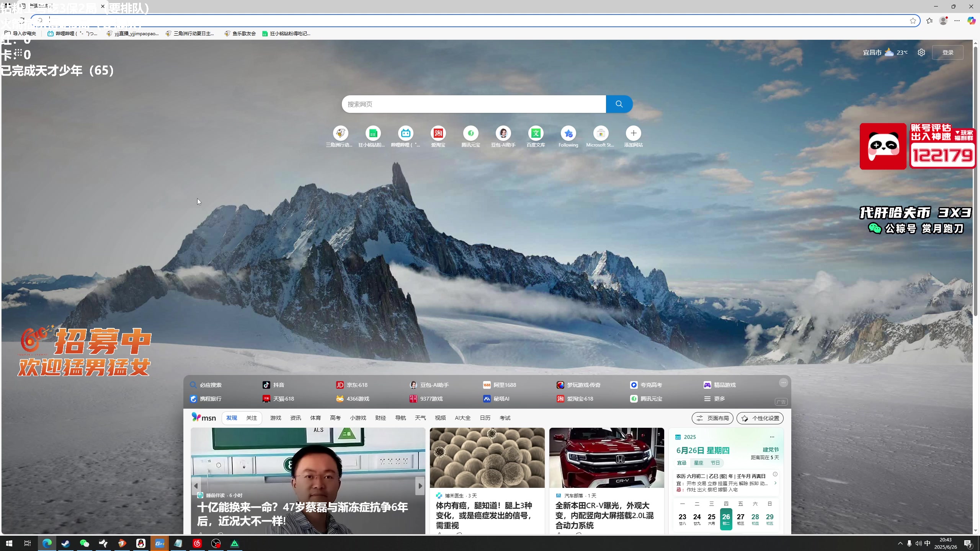Switch calendar widget to 节日 tab
Image resolution: width=980 pixels, height=551 pixels.
click(715, 463)
